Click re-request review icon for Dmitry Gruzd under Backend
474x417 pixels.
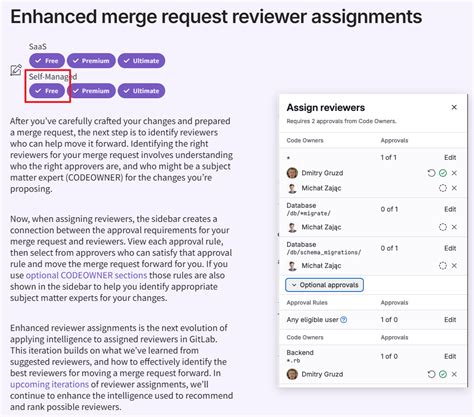[431, 374]
